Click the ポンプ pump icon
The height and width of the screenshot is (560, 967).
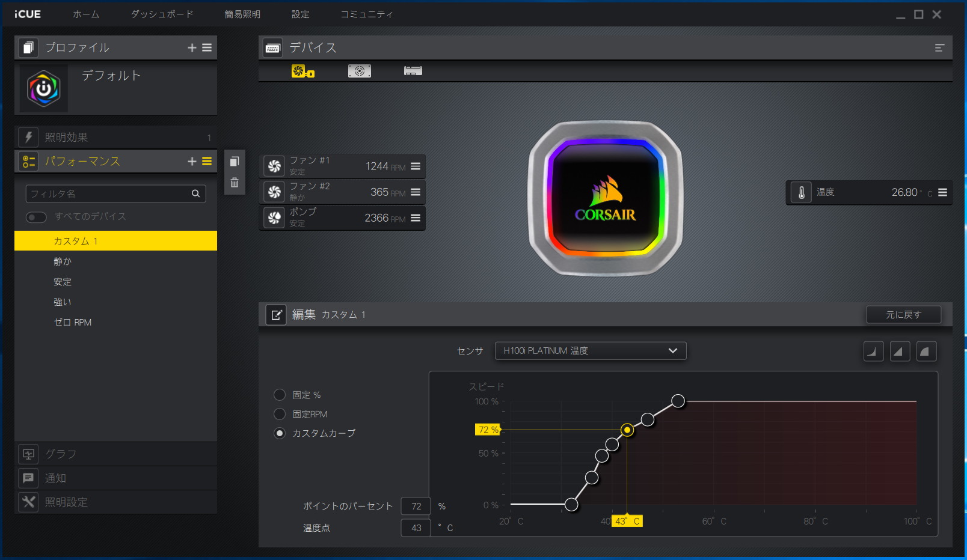[274, 218]
